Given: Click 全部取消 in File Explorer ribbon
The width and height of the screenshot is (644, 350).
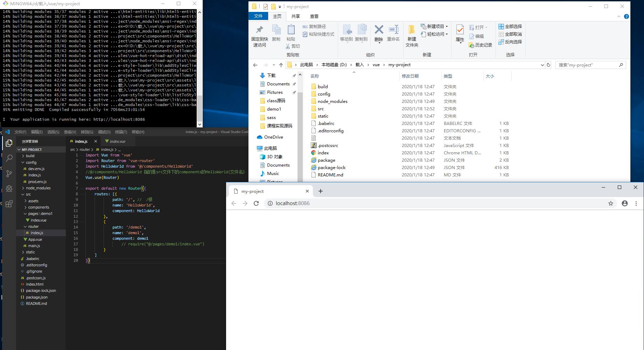Looking at the screenshot, I should coord(510,34).
